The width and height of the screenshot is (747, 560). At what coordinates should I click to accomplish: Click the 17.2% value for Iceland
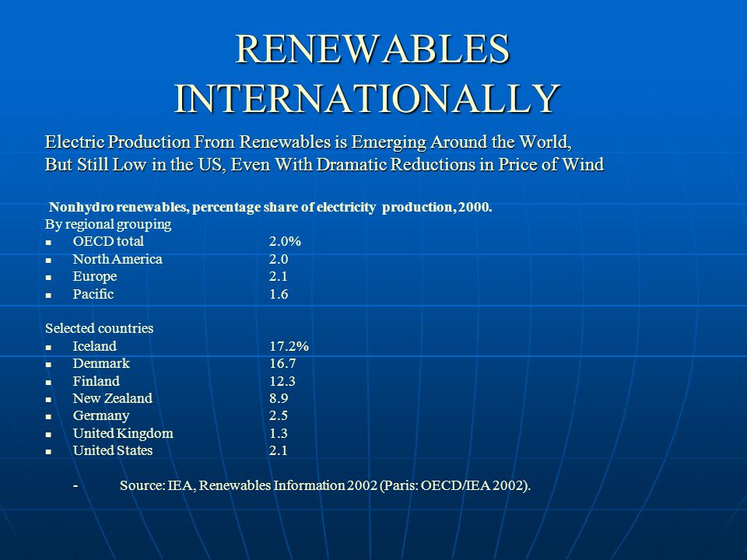coord(289,346)
